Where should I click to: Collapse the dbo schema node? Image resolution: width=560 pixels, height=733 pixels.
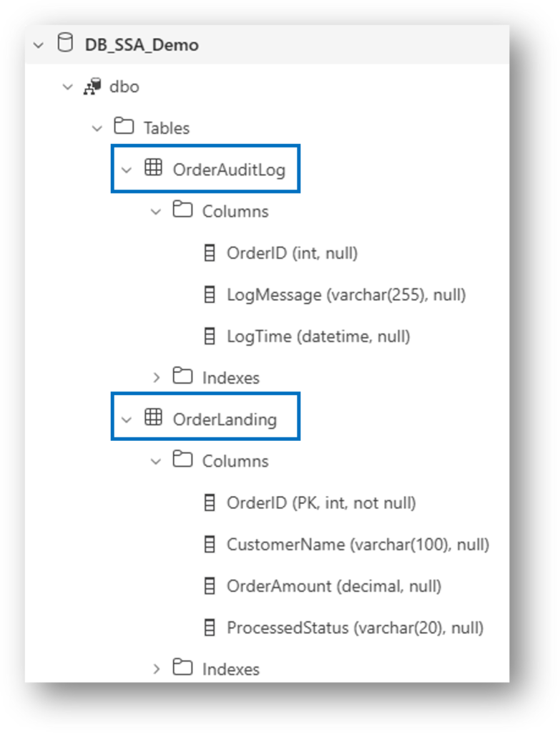pyautogui.click(x=68, y=87)
